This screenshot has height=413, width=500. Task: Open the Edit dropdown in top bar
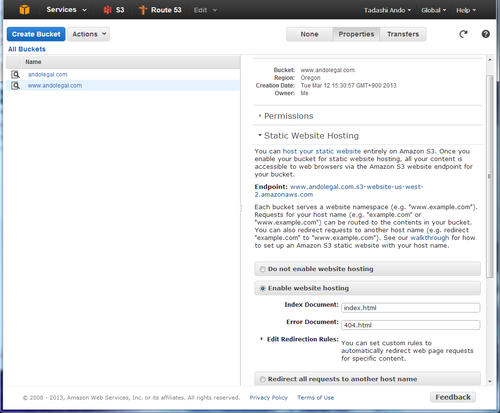click(205, 10)
